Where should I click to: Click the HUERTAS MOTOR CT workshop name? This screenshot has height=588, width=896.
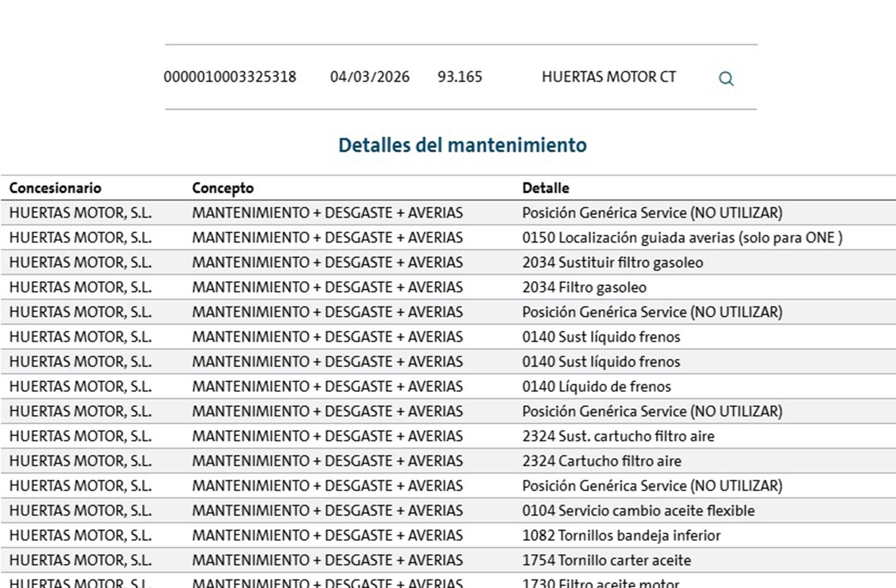[x=609, y=77]
